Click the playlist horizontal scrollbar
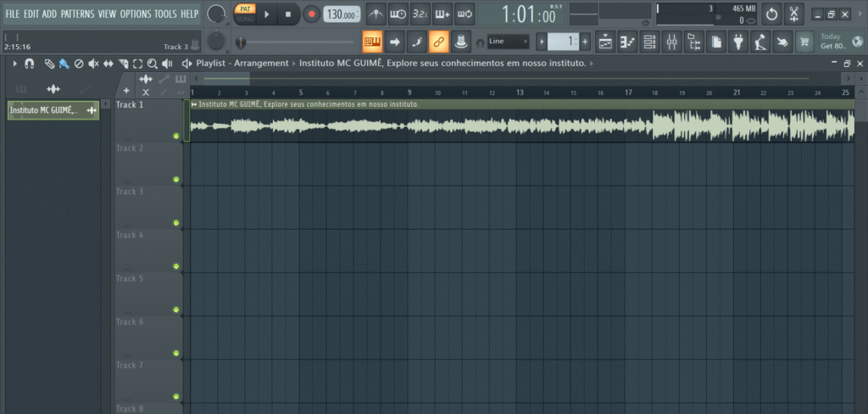This screenshot has width=868, height=414. coord(524,78)
